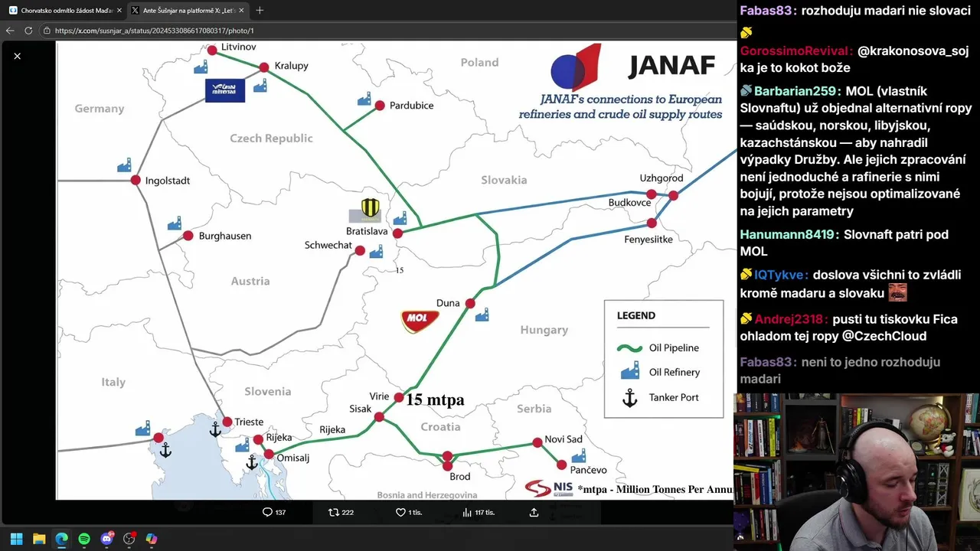The width and height of the screenshot is (980, 551).
Task: Close the Ante Šušnjar X tab
Action: coord(241,11)
